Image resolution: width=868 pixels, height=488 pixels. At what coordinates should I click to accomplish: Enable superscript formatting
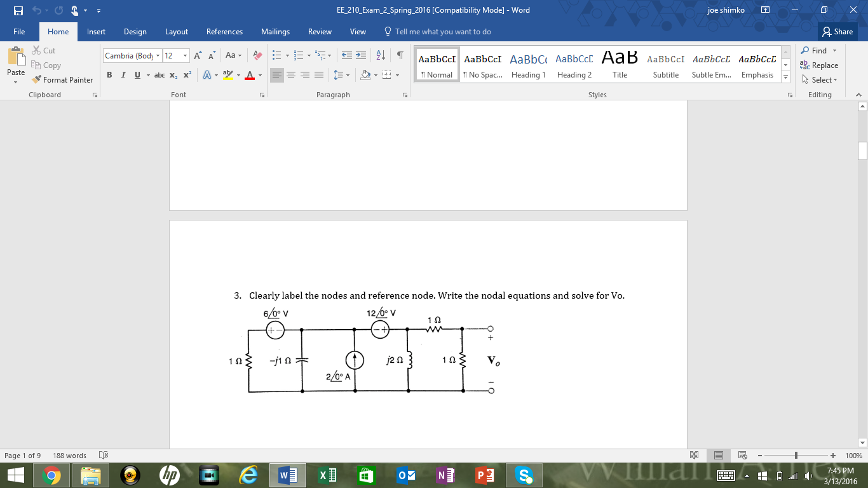pos(186,75)
